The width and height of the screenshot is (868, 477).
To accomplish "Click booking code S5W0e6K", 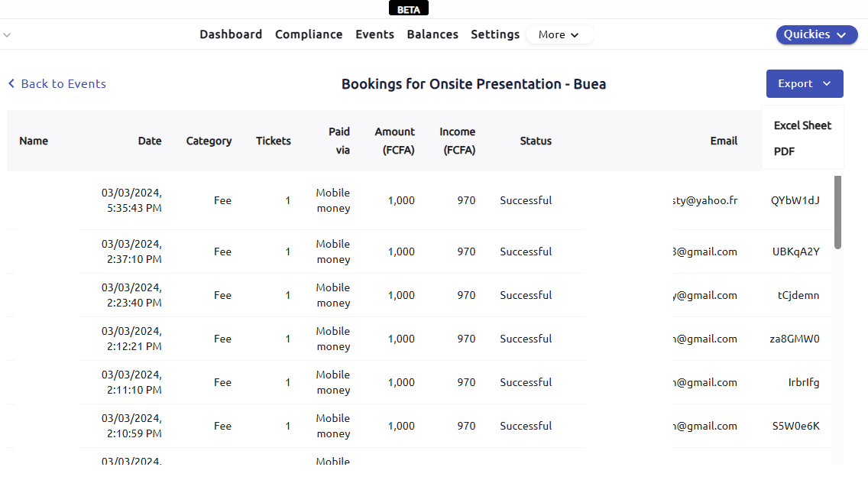I will click(x=796, y=426).
